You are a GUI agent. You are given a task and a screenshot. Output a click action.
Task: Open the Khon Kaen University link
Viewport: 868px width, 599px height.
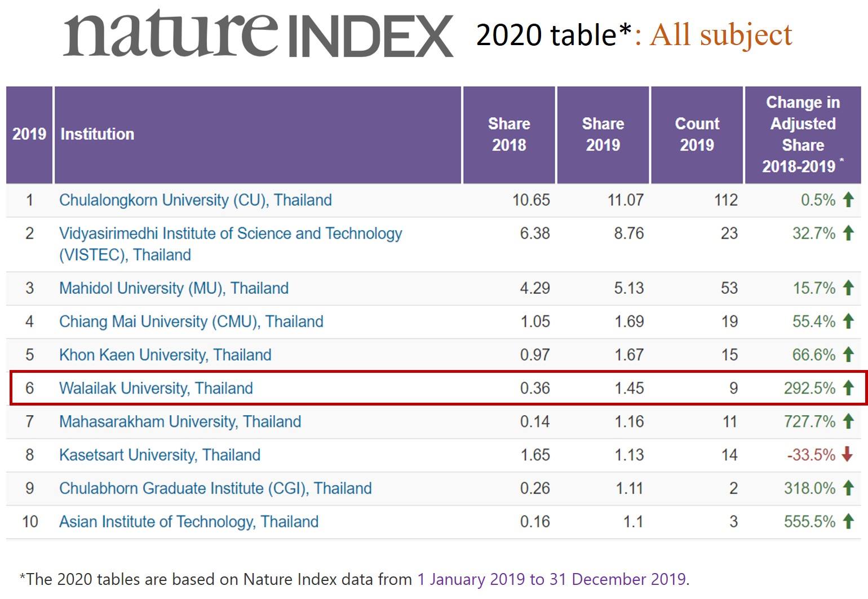point(165,355)
